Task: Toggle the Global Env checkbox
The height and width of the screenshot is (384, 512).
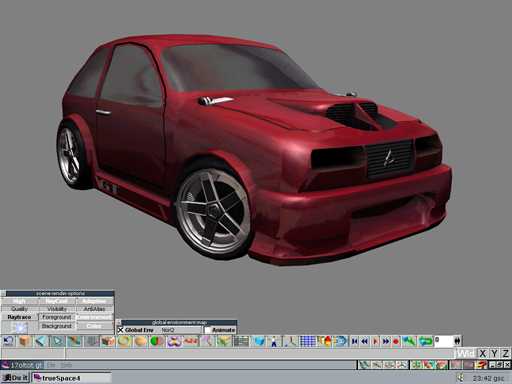Action: coord(121,330)
